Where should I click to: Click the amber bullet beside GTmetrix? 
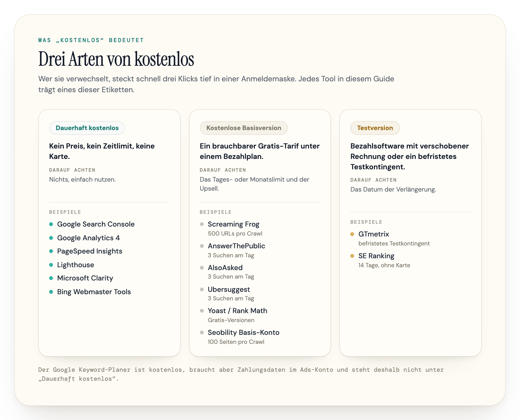point(352,234)
